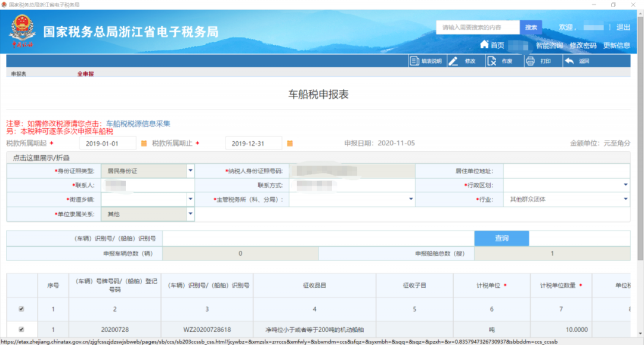Click the 征收子目 column header
Screen dimensions: 644x345
pyautogui.click(x=414, y=285)
